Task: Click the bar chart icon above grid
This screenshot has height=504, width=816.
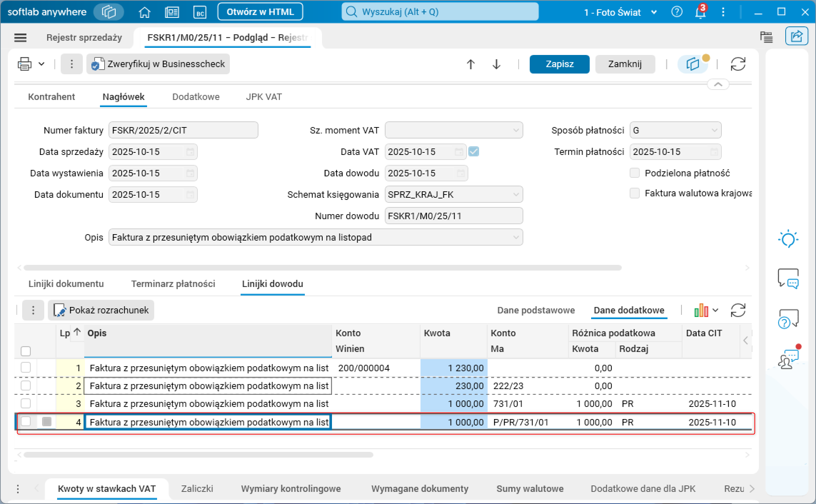Action: pyautogui.click(x=701, y=310)
